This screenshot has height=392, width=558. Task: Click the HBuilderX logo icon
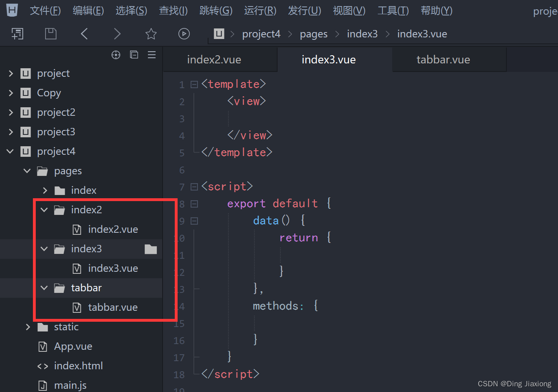[x=12, y=10]
